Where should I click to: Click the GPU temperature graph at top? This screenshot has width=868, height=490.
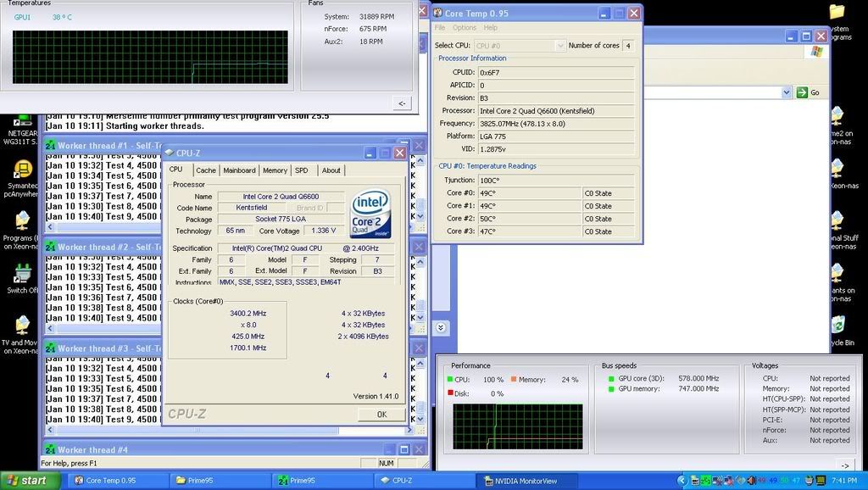pyautogui.click(x=150, y=57)
